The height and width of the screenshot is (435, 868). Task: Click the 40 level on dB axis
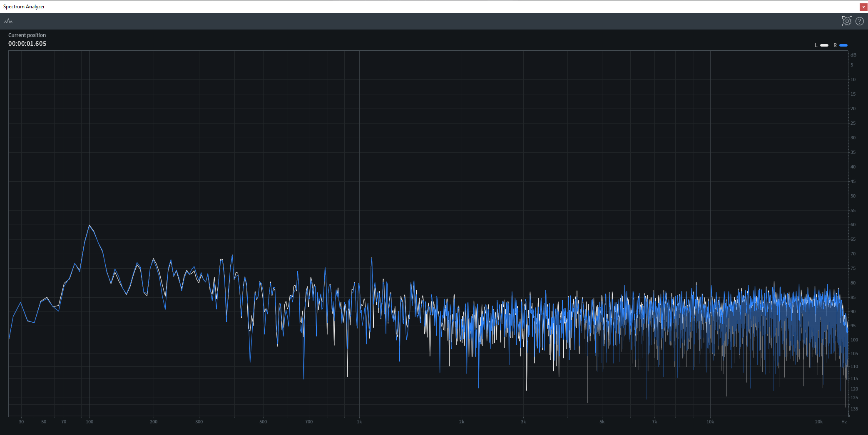pyautogui.click(x=853, y=167)
